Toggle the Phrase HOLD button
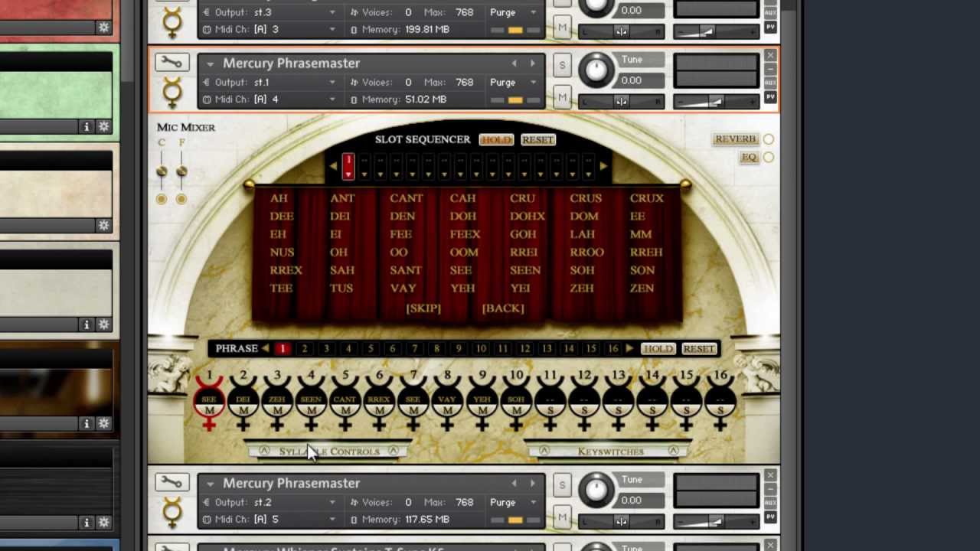The width and height of the screenshot is (980, 551). point(657,348)
